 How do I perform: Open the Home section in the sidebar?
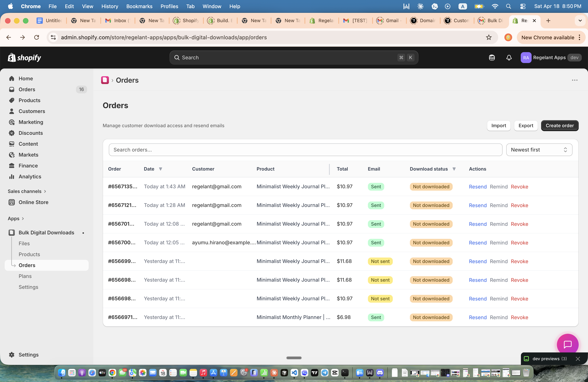click(26, 78)
